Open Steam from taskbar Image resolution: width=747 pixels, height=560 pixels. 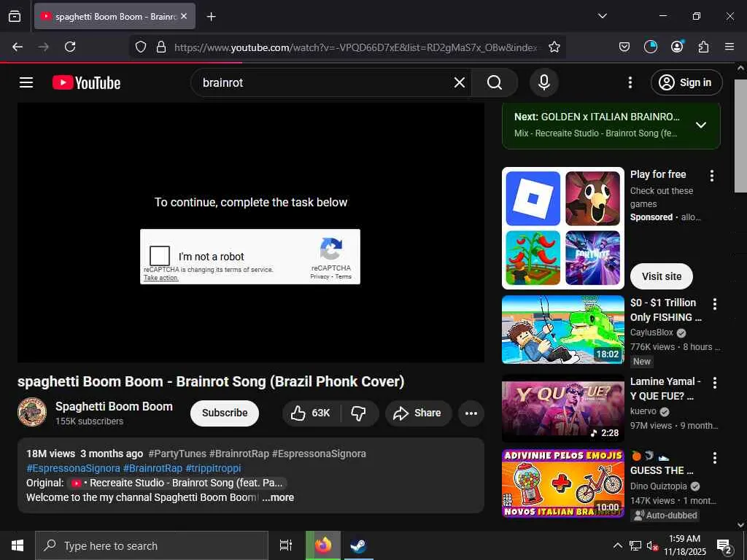click(358, 545)
